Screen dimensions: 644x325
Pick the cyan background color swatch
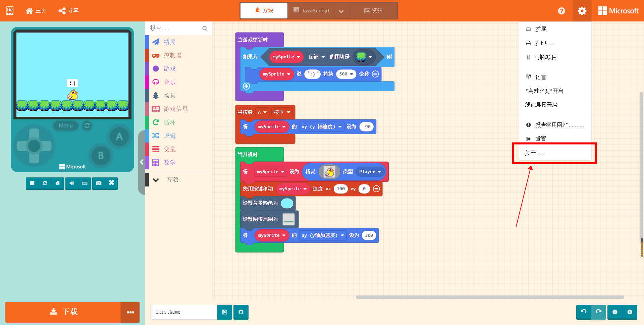pyautogui.click(x=287, y=203)
